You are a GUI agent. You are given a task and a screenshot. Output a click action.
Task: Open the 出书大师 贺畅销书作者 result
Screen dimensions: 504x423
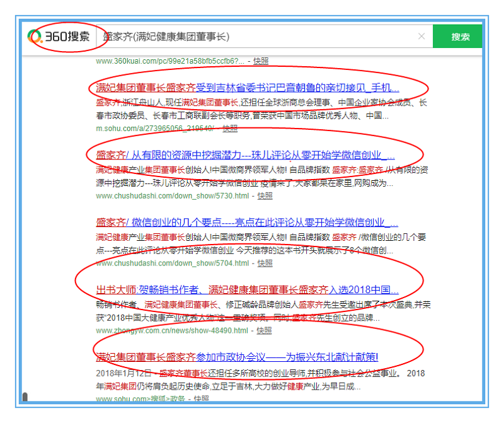(x=247, y=290)
